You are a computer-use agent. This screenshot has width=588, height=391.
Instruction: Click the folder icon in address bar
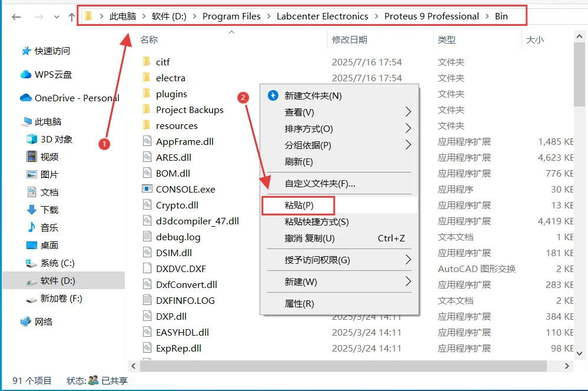pyautogui.click(x=88, y=16)
